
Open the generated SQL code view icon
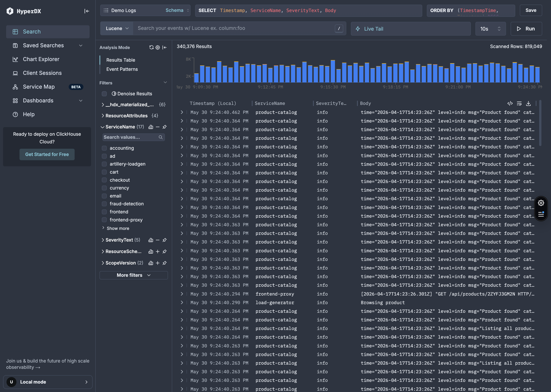[x=510, y=103]
